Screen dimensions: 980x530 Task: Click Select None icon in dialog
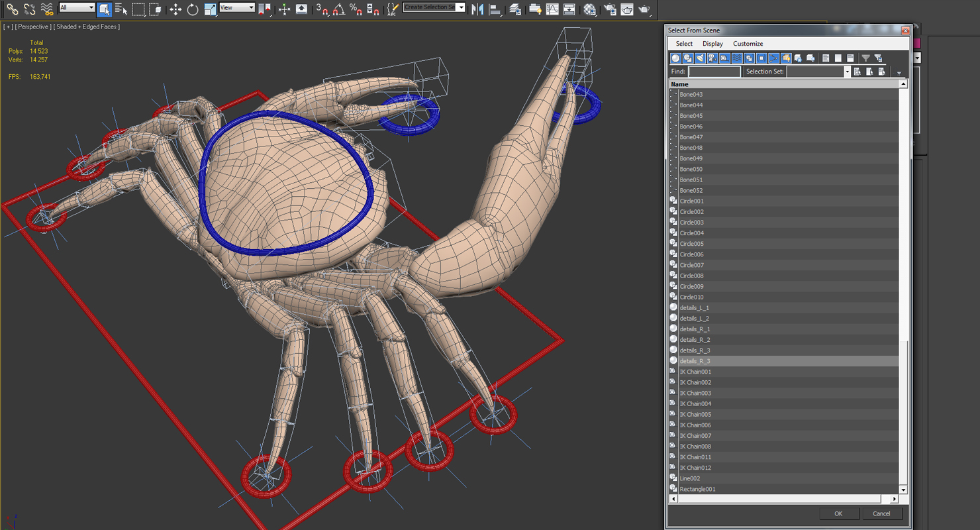point(838,58)
